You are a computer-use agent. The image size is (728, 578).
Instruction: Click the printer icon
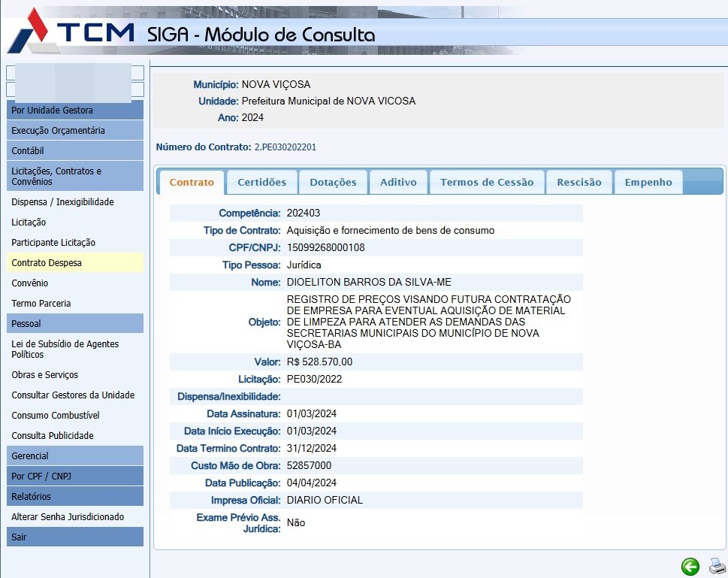(x=714, y=566)
